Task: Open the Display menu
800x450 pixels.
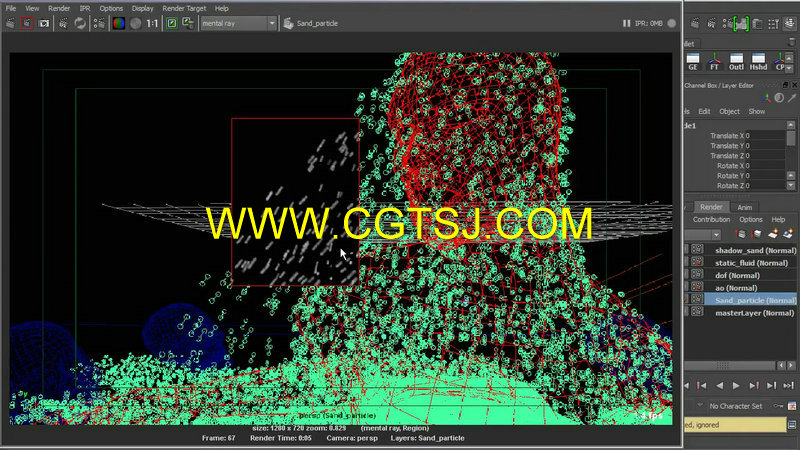Action: pos(142,8)
